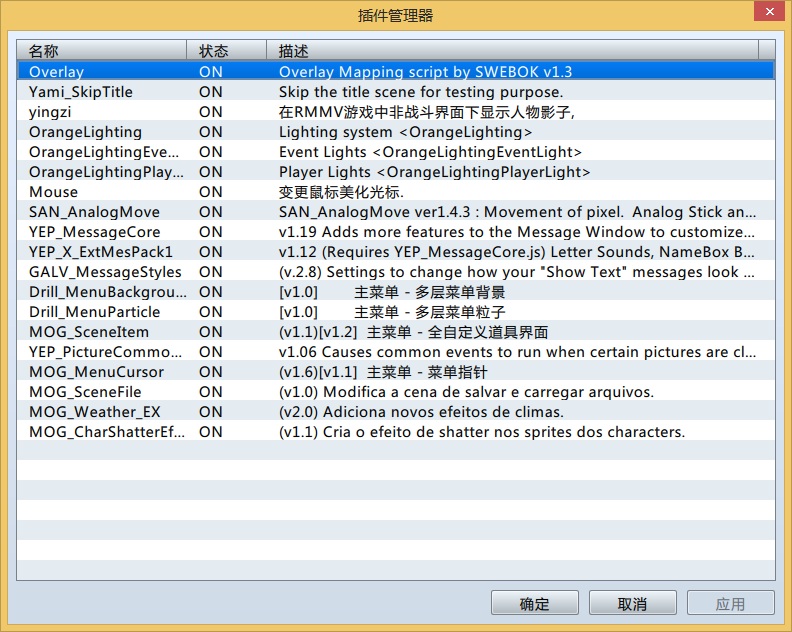Click the "多层菜单粒子" description
The image size is (792, 632).
(392, 312)
